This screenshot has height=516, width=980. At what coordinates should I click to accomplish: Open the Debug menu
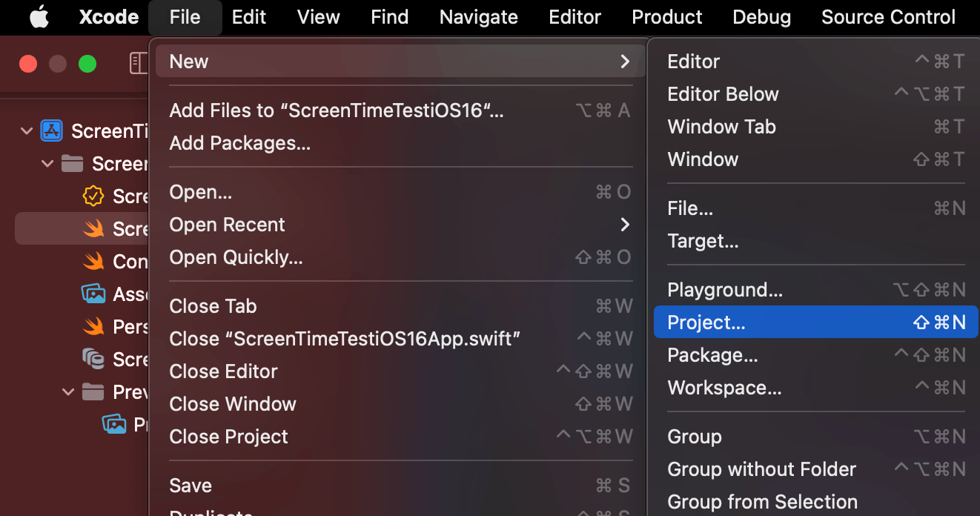[x=761, y=16]
